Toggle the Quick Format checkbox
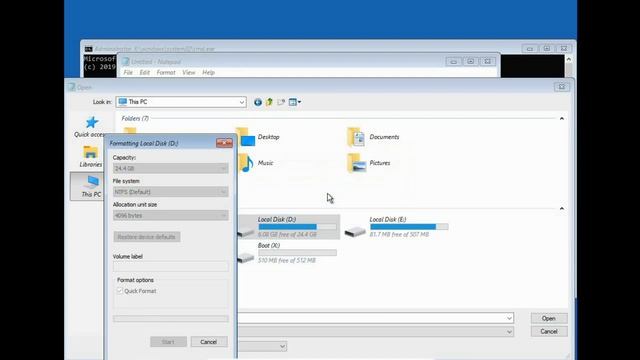The width and height of the screenshot is (640, 360). point(120,291)
